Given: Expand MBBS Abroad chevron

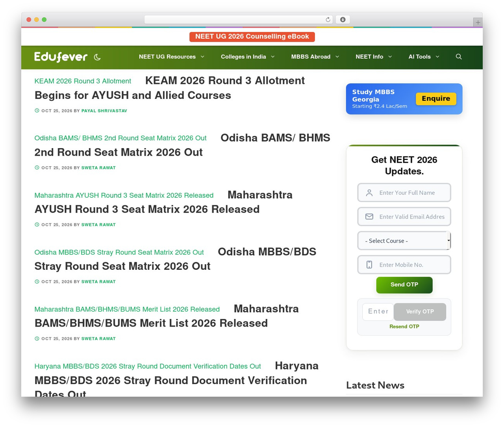Looking at the screenshot, I should click(337, 57).
